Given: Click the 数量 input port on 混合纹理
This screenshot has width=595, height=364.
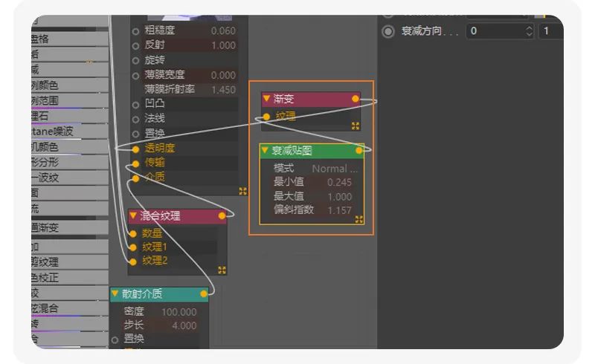Looking at the screenshot, I should (133, 233).
